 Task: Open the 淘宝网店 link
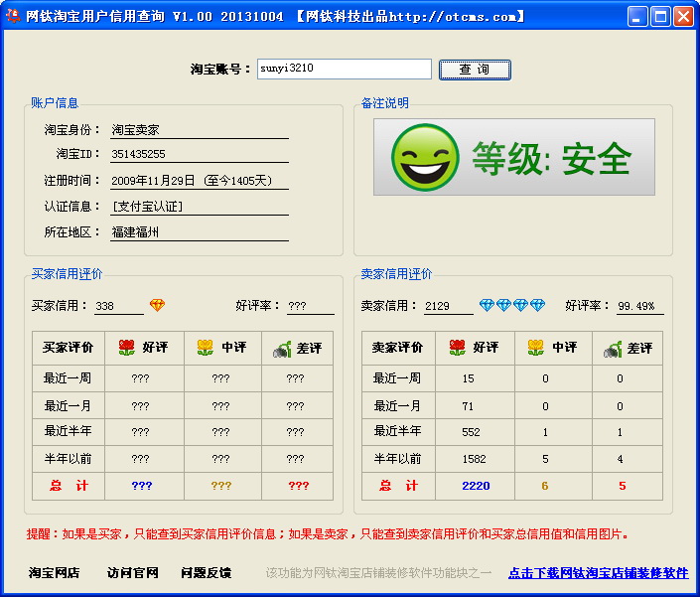coord(54,572)
